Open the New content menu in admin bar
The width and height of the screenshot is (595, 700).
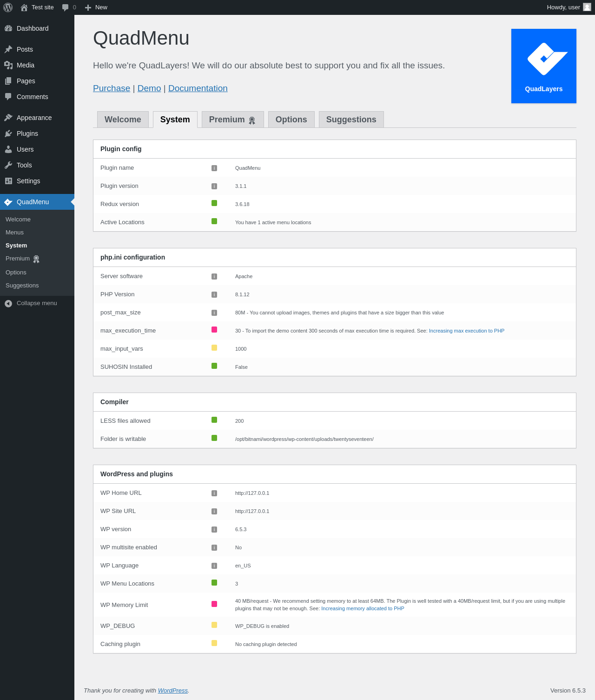coord(96,7)
